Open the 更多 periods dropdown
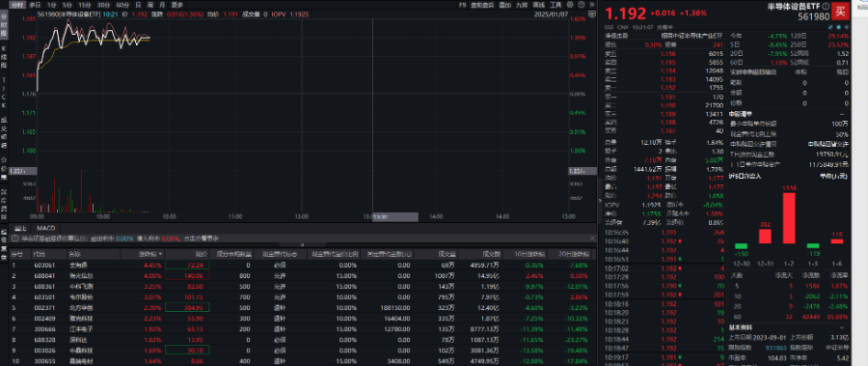Viewport: 868px width, 366px height. (177, 5)
